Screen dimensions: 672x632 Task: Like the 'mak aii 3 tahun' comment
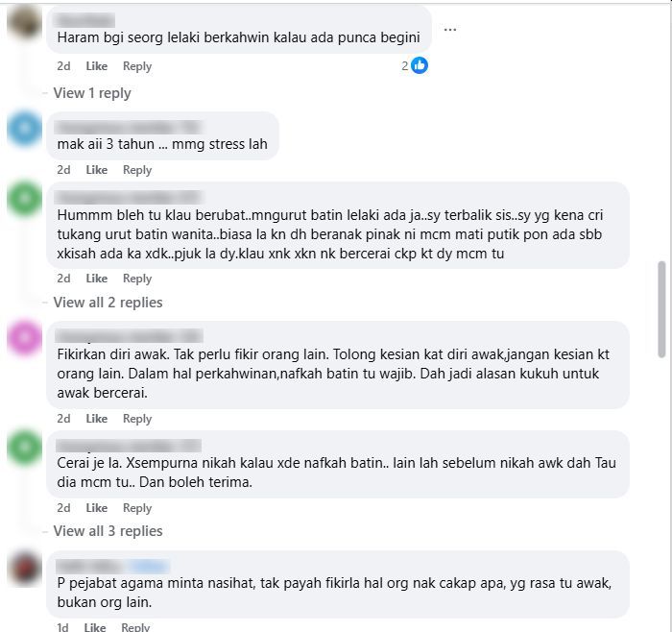pos(96,170)
